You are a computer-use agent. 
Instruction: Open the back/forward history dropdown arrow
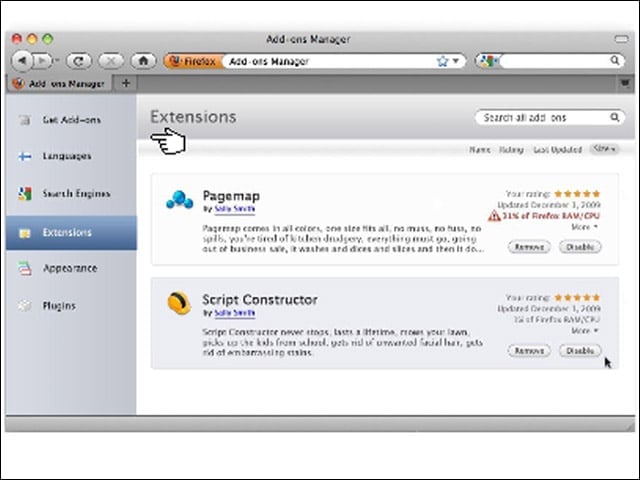click(57, 61)
